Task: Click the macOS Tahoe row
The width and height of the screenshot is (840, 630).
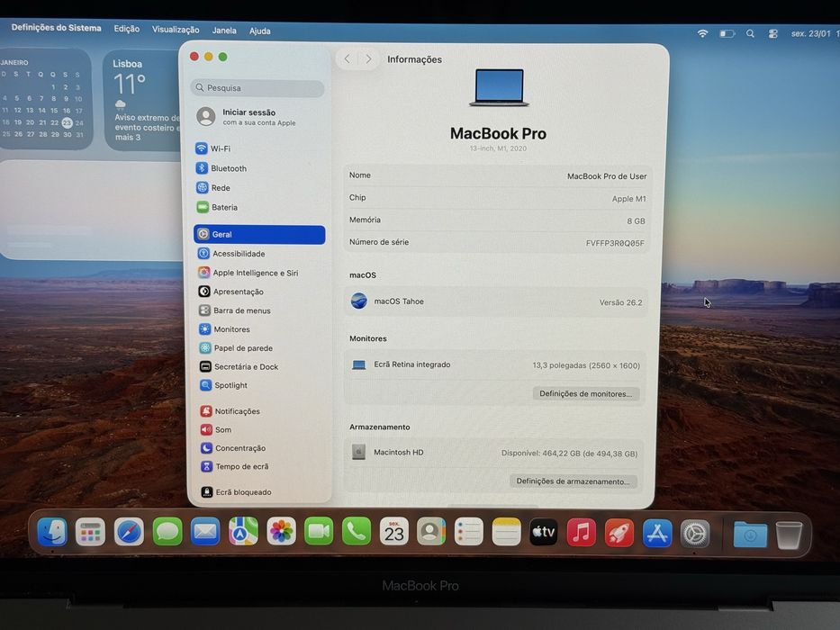Action: click(496, 301)
